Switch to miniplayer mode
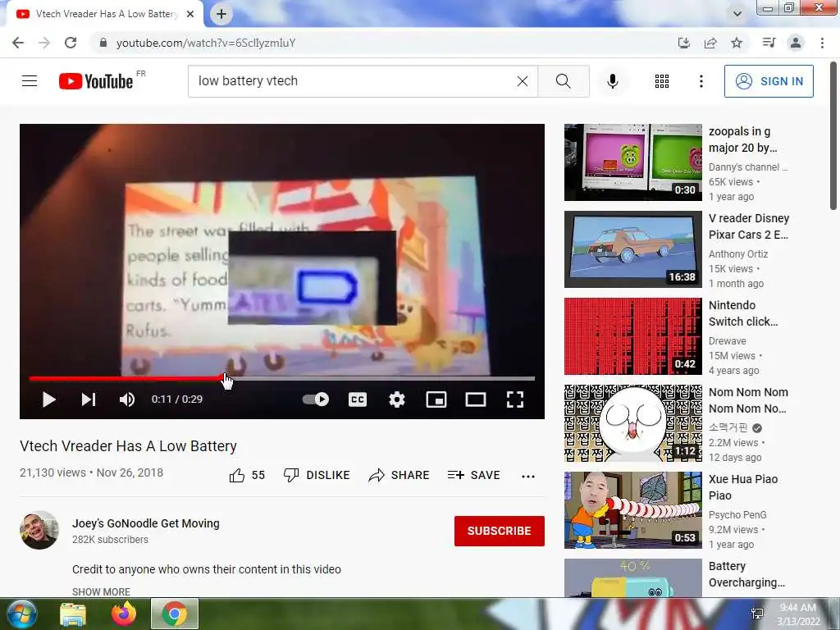This screenshot has height=630, width=840. pyautogui.click(x=436, y=399)
